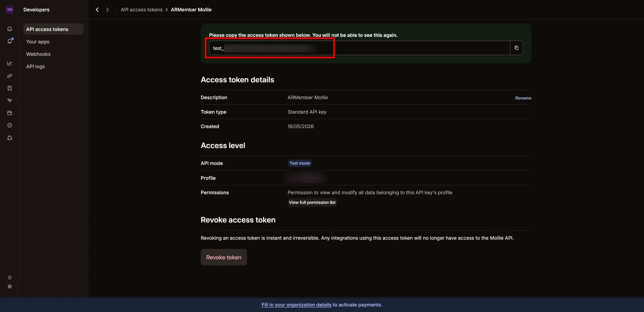The image size is (644, 312).
Task: Open Fill in your organization details link
Action: coord(297,305)
